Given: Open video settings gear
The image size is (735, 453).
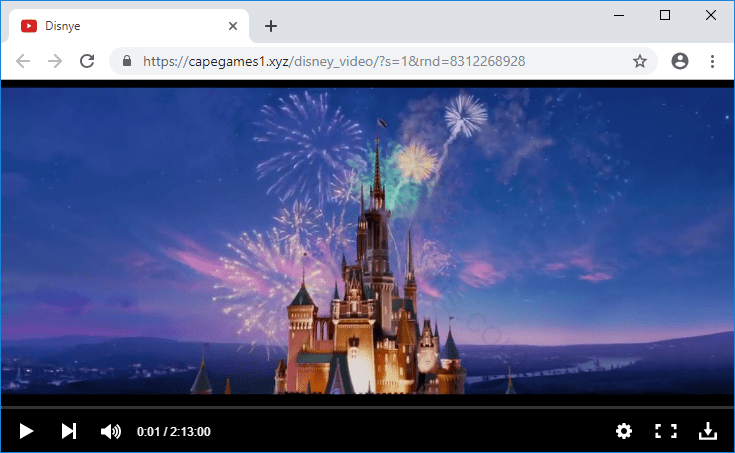Looking at the screenshot, I should [623, 431].
